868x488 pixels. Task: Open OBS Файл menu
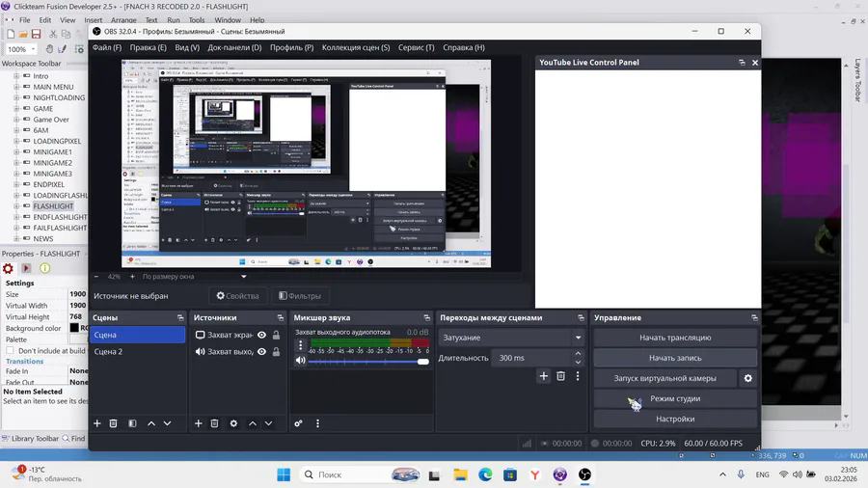[107, 47]
